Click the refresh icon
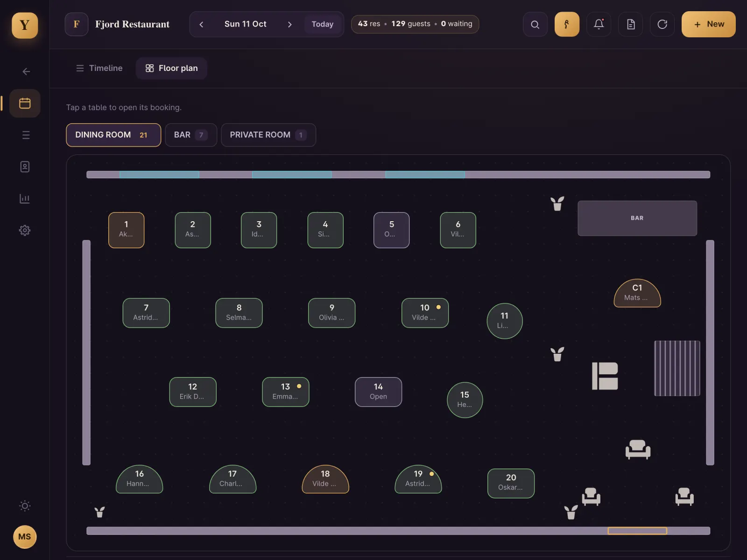The width and height of the screenshot is (747, 560). [662, 24]
